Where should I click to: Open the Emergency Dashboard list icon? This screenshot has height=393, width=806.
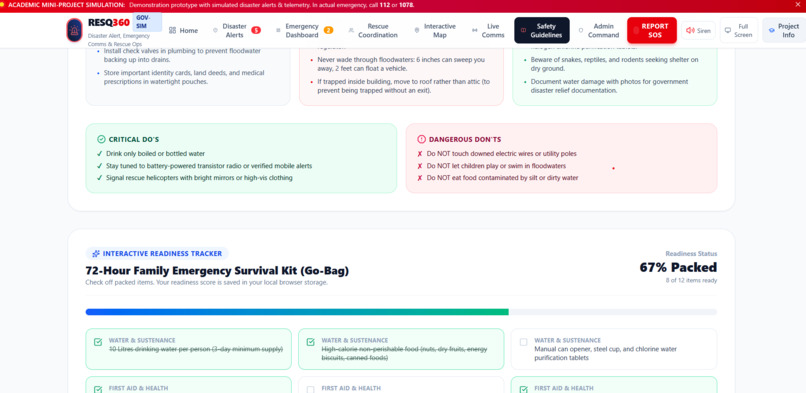(278, 31)
